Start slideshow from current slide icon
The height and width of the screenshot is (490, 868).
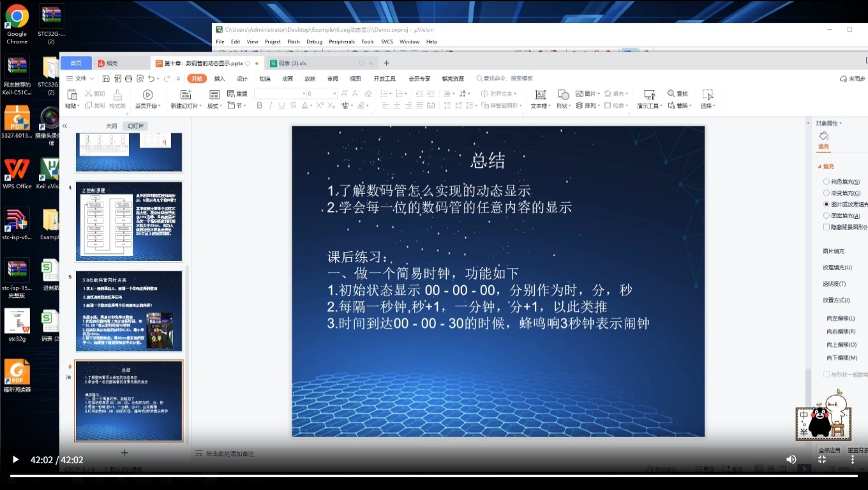point(147,94)
